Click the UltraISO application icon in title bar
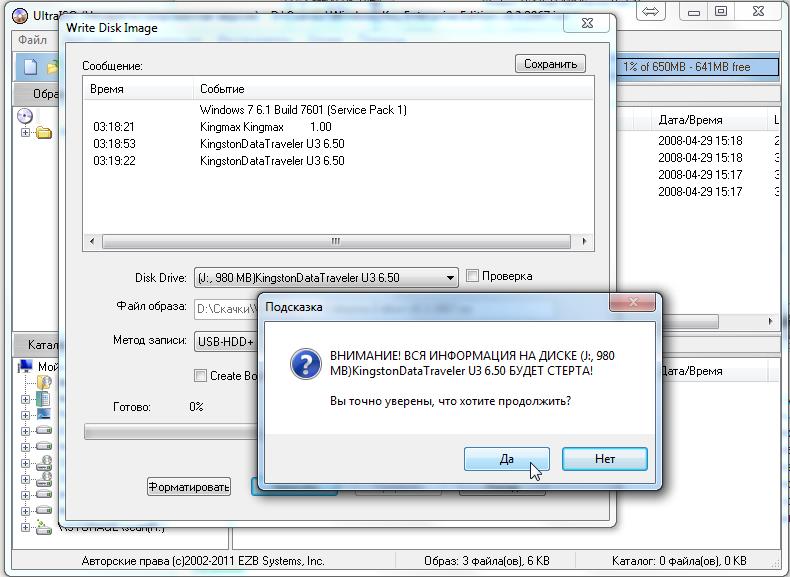The height and width of the screenshot is (577, 790). (x=19, y=15)
